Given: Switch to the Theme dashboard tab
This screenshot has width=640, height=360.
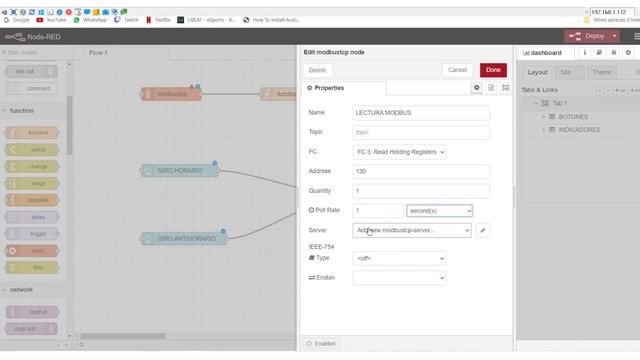Looking at the screenshot, I should click(x=602, y=72).
